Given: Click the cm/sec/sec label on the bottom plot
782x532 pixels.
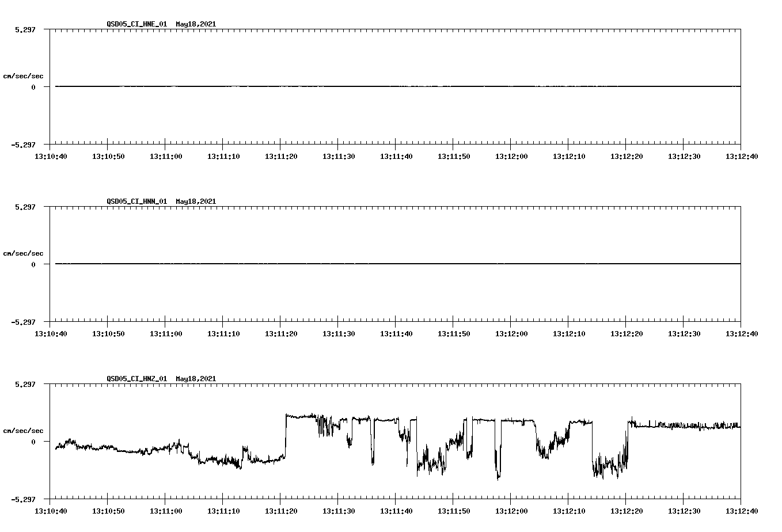Looking at the screenshot, I should click(x=23, y=430).
